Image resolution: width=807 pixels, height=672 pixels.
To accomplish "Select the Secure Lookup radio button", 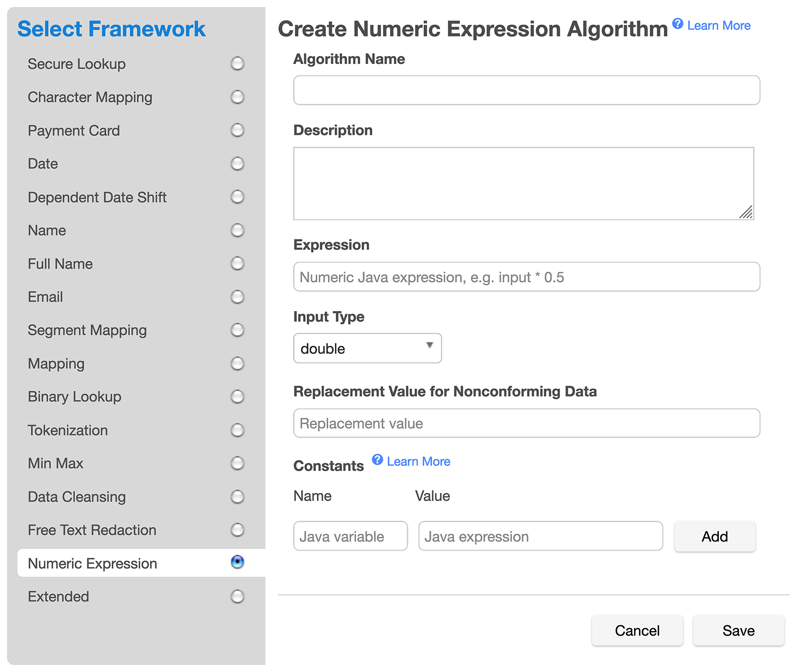I will [237, 64].
